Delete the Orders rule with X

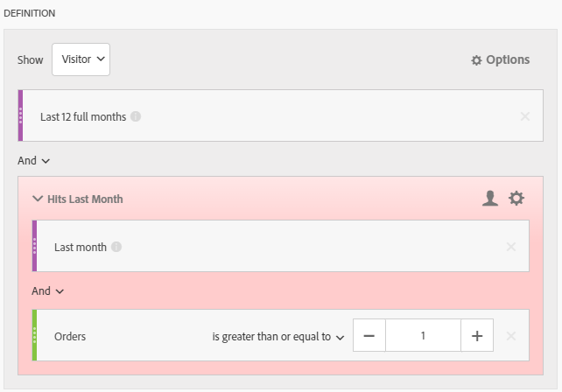click(510, 336)
